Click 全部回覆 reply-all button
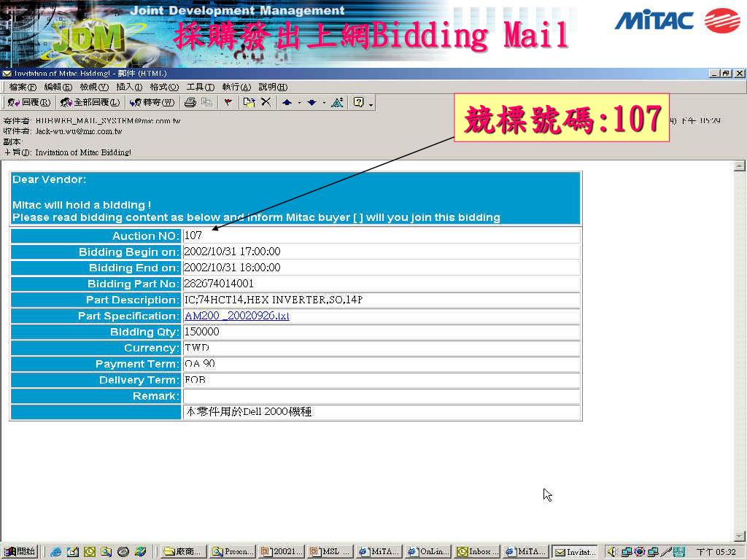The height and width of the screenshot is (560, 747). tap(90, 102)
